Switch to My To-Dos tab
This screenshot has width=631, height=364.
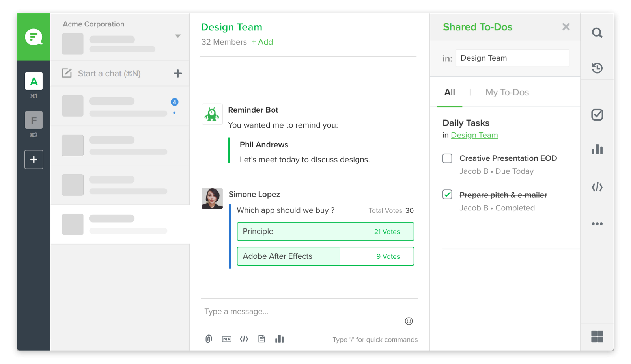(x=507, y=92)
